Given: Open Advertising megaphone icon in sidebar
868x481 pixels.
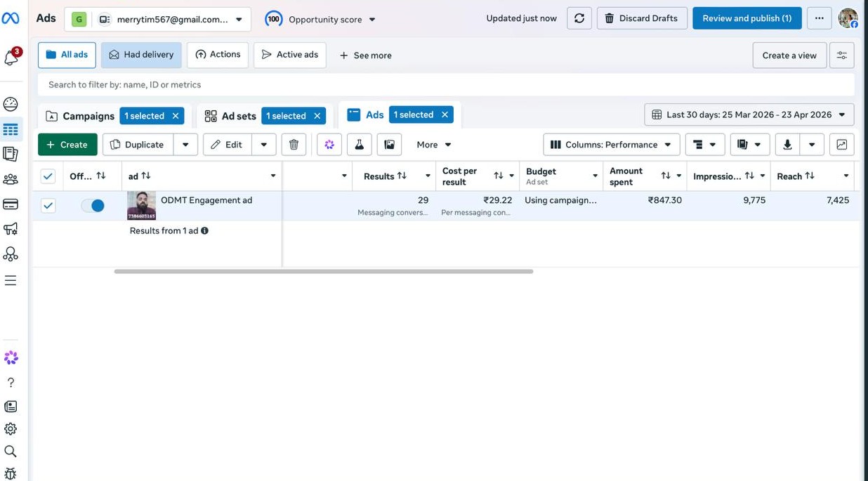Looking at the screenshot, I should (x=11, y=229).
